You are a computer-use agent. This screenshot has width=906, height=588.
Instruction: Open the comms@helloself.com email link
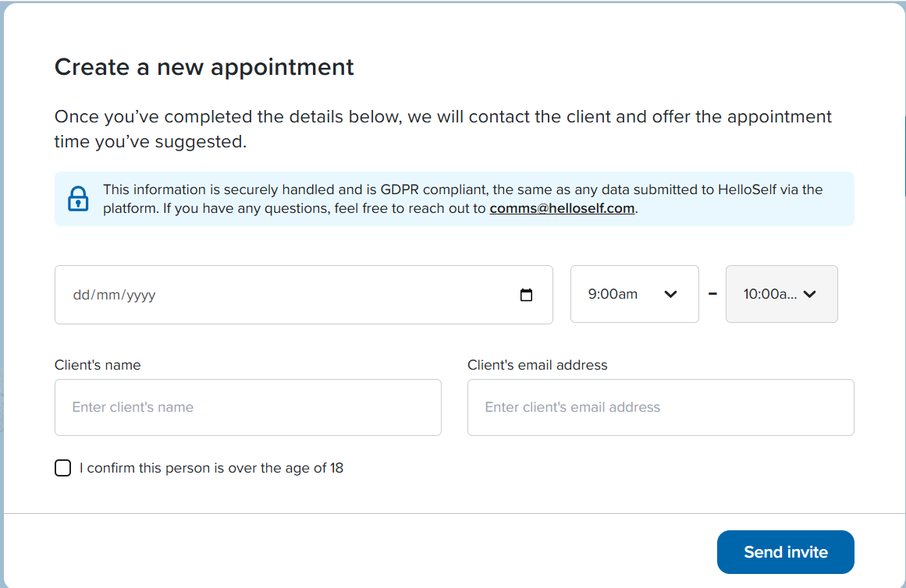[562, 208]
